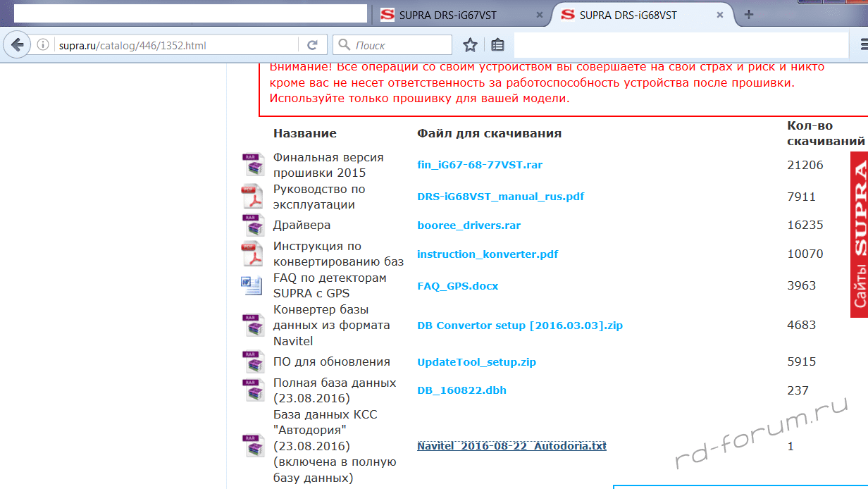This screenshot has height=489, width=868.
Task: Close the SUPRA DRS-iG67VST tab
Action: click(539, 15)
